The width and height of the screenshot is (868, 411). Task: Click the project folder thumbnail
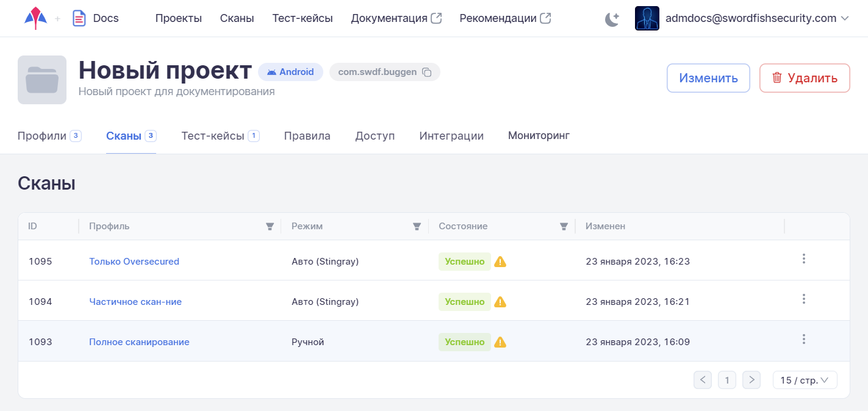[42, 80]
